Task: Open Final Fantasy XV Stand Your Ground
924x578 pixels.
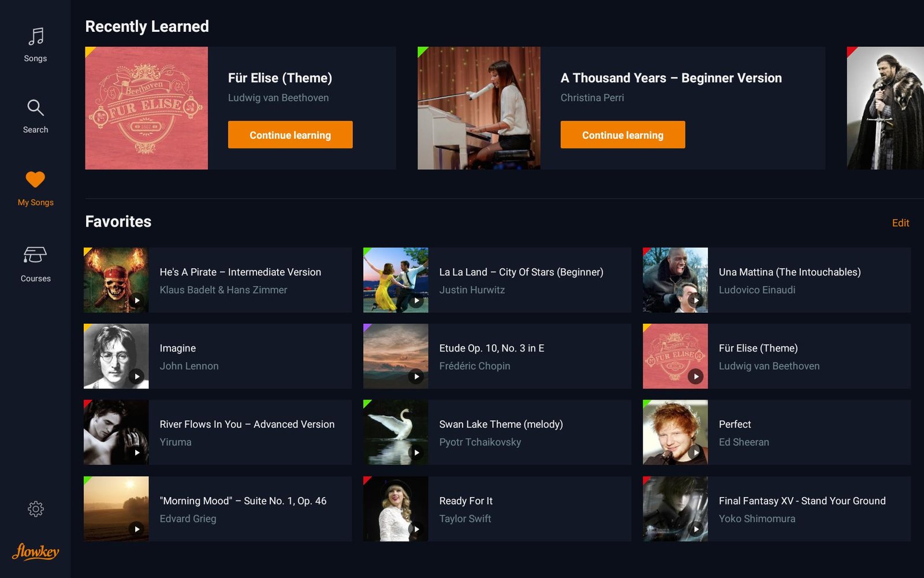Action: (802, 501)
